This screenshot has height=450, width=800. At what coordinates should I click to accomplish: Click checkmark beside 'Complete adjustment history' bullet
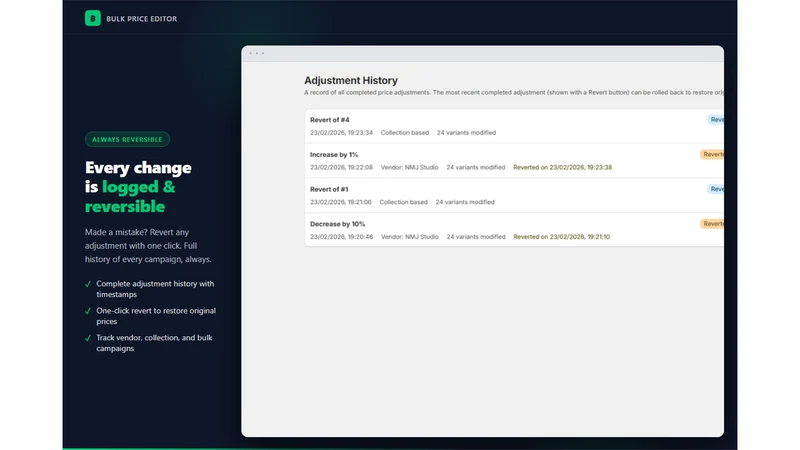88,284
